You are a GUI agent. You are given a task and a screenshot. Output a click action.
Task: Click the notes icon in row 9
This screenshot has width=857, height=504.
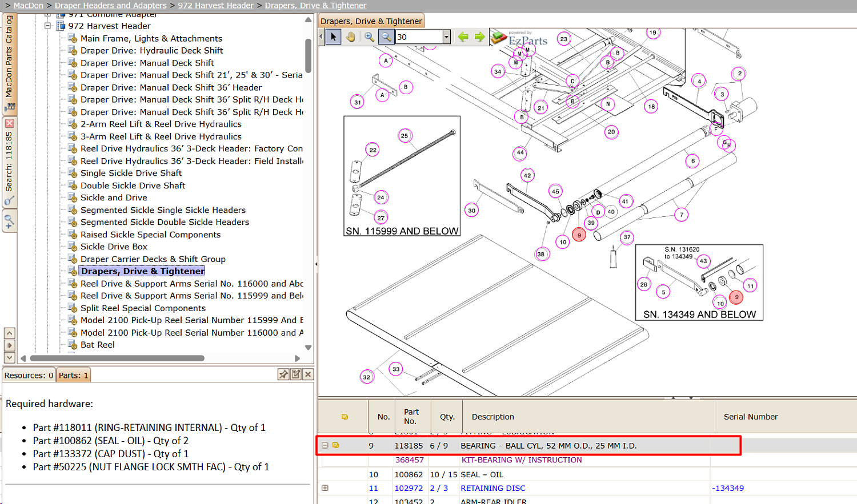[x=336, y=445]
